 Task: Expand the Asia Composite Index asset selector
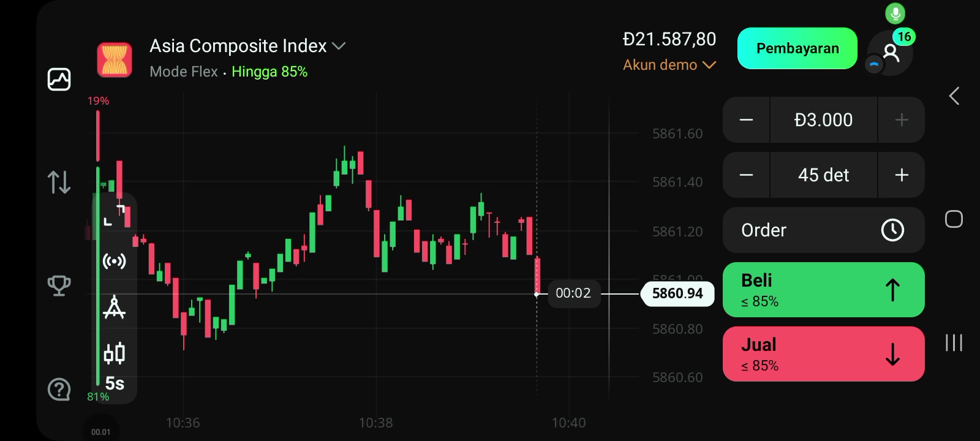247,46
